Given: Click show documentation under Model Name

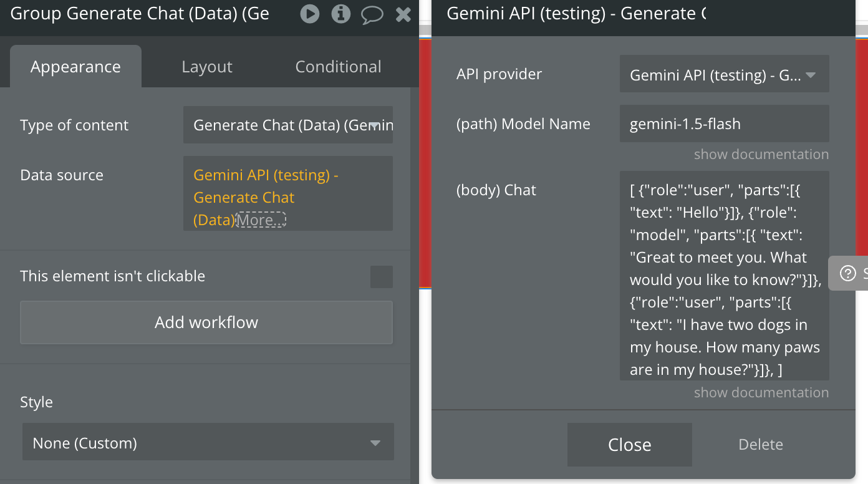Looking at the screenshot, I should click(761, 154).
